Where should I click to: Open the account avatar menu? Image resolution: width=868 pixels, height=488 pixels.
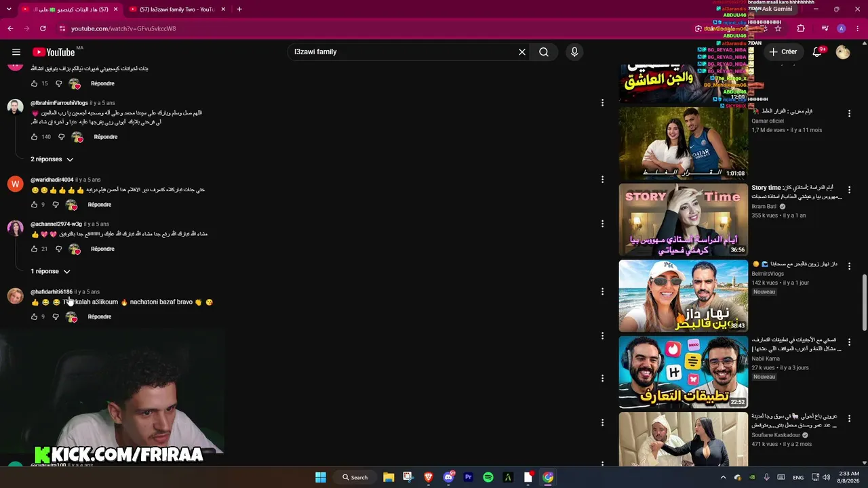click(843, 52)
